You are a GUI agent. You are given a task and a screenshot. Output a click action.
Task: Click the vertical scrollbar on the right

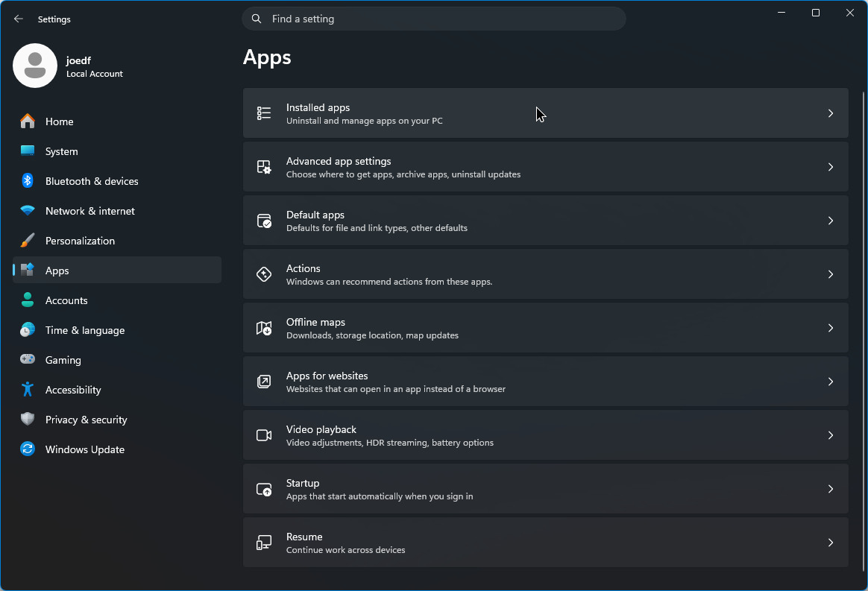[864, 331]
